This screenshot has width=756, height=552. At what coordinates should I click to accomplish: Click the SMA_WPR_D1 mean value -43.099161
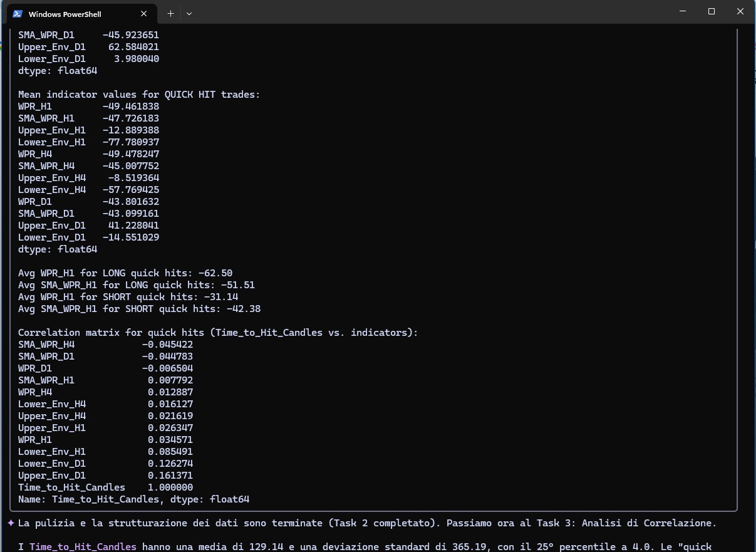click(131, 214)
